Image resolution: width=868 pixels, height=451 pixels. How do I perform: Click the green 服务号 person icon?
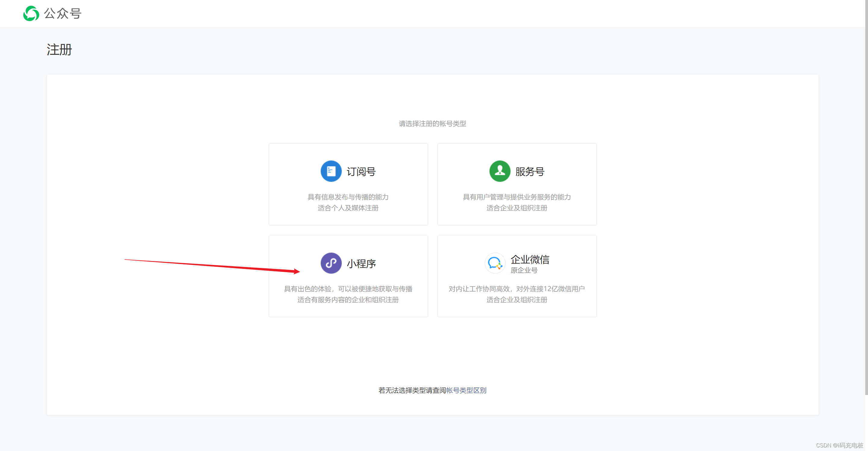[500, 171]
